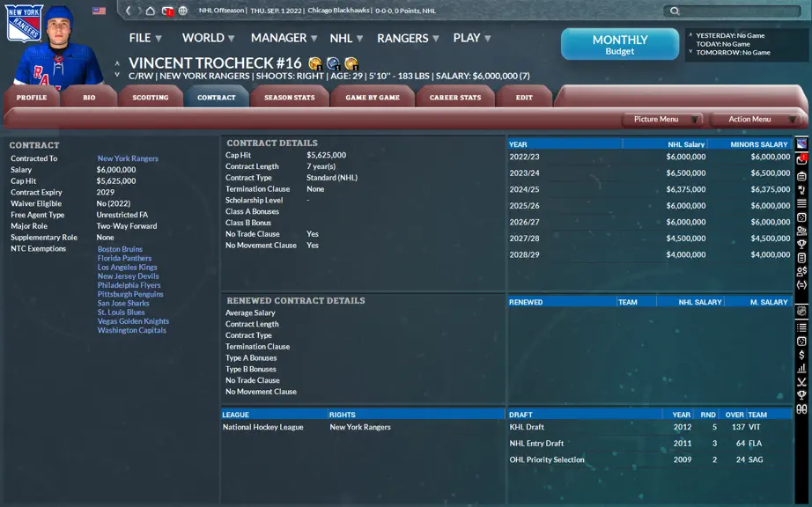Open upper trophy icon in right sidebar

click(x=801, y=244)
